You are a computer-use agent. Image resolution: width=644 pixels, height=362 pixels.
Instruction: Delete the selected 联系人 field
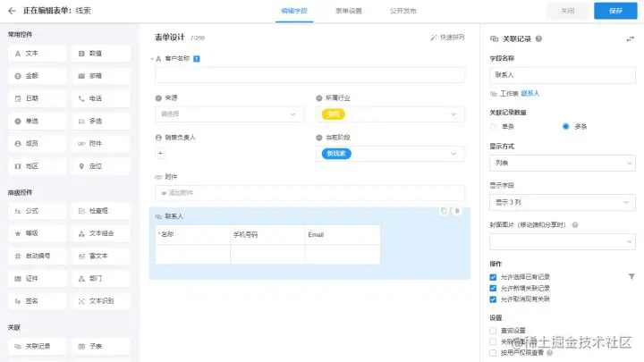coord(457,211)
